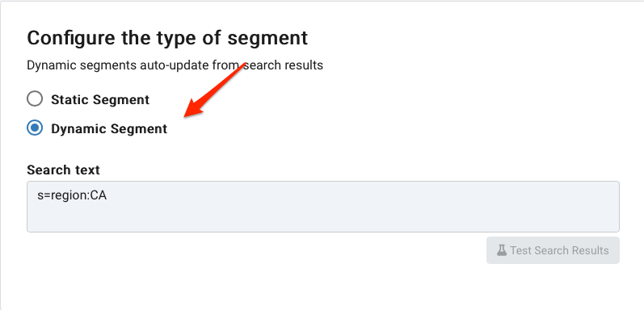The image size is (644, 310).
Task: Click the filled blue Dynamic Segment circle
Action: pos(35,128)
